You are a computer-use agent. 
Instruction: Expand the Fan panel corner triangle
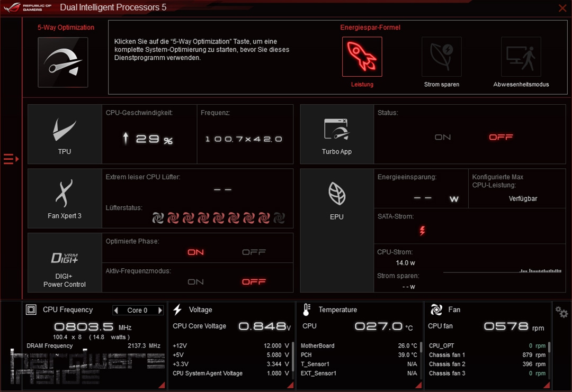click(x=547, y=385)
